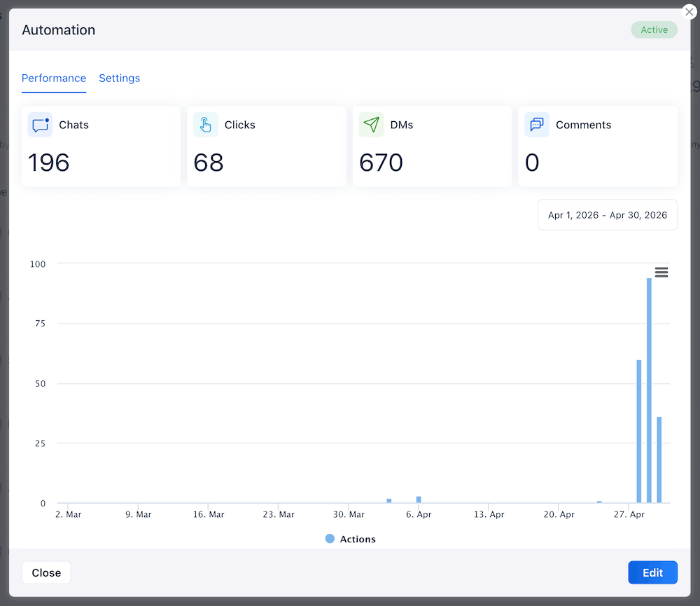Open the Apr 1 – Apr 30, 2026 date range picker
The width and height of the screenshot is (700, 606).
[607, 215]
